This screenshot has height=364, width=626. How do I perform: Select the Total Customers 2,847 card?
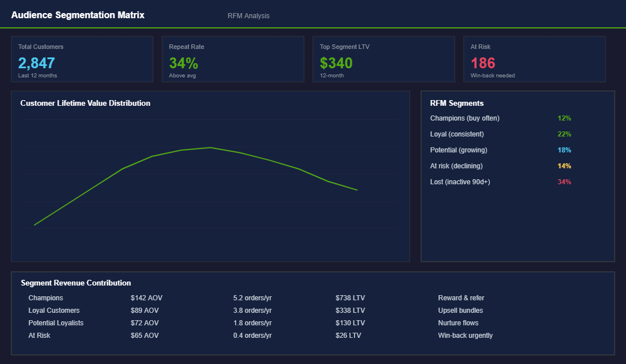coord(82,59)
